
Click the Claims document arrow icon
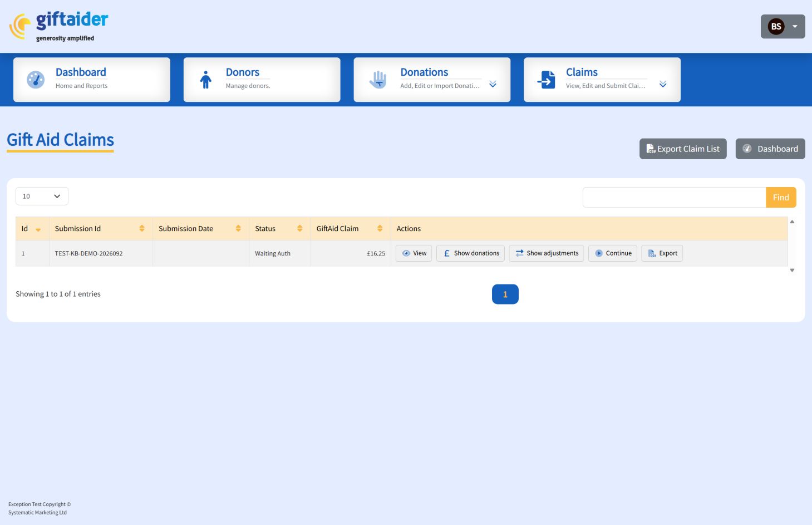tap(547, 80)
